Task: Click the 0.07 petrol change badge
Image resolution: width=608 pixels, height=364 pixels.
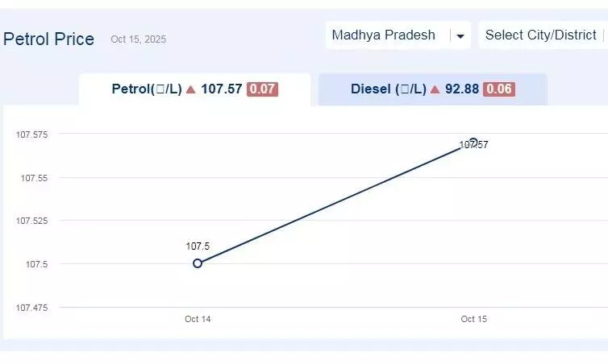Action: coord(262,89)
